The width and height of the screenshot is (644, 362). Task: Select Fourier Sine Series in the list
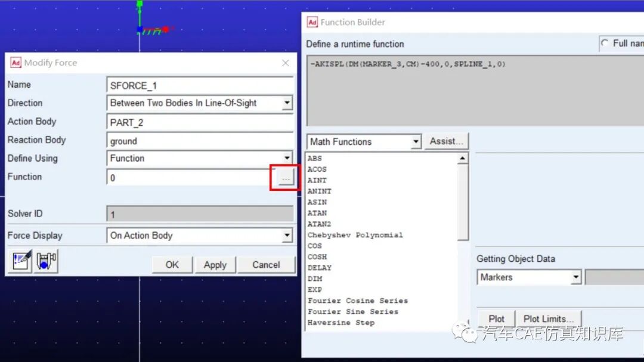[x=353, y=311]
